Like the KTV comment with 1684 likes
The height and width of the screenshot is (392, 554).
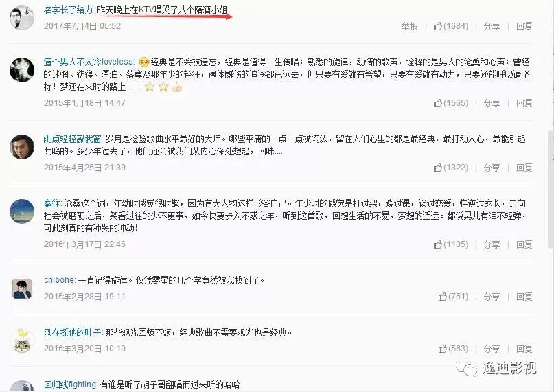coord(451,26)
